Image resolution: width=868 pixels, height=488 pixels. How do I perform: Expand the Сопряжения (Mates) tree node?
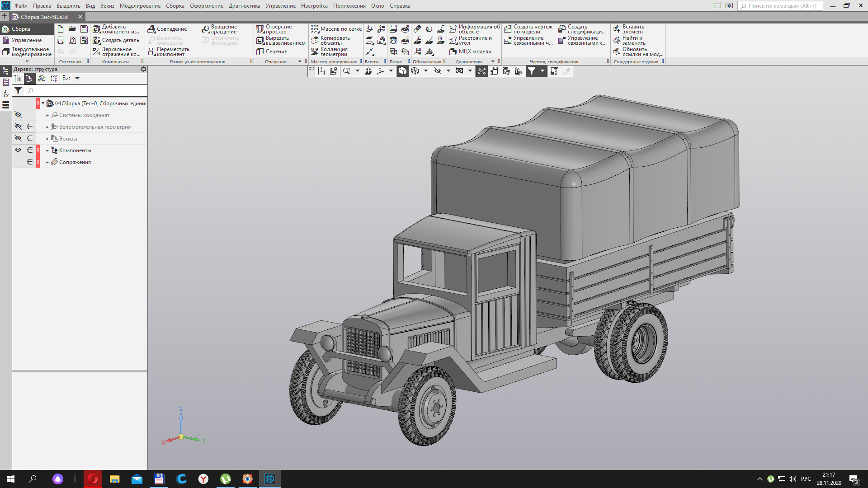47,161
